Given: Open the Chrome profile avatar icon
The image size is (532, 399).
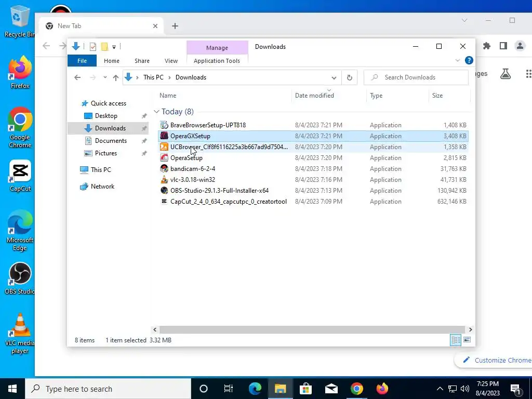Looking at the screenshot, I should click(x=520, y=46).
